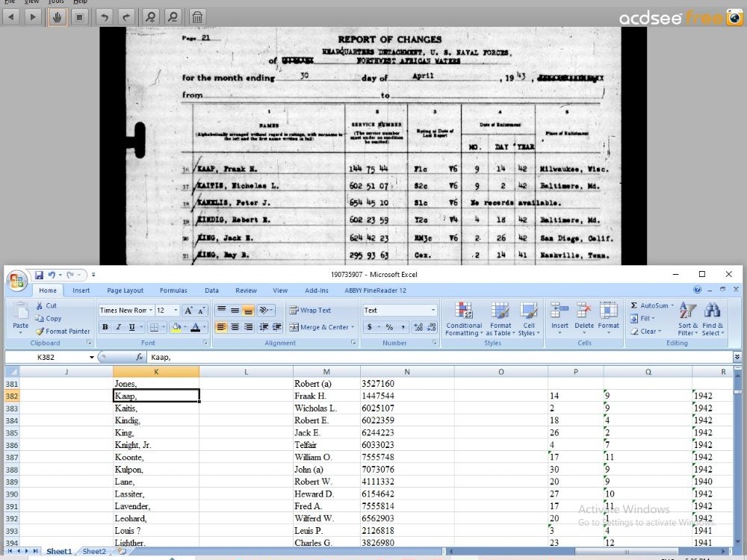The height and width of the screenshot is (560, 747).
Task: Open Cell Styles gallery
Action: (528, 319)
